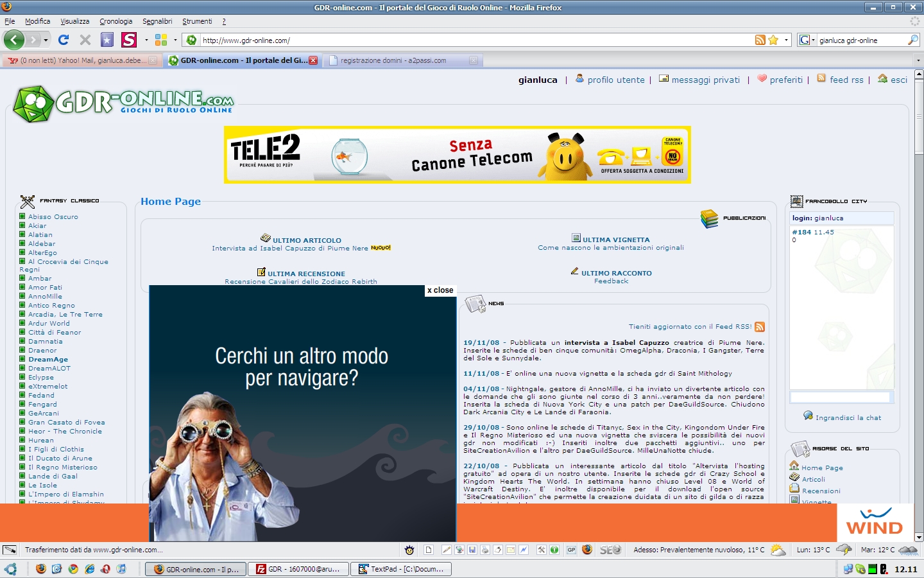
Task: Open dropdown arrow next to colored squares icon
Action: [175, 40]
